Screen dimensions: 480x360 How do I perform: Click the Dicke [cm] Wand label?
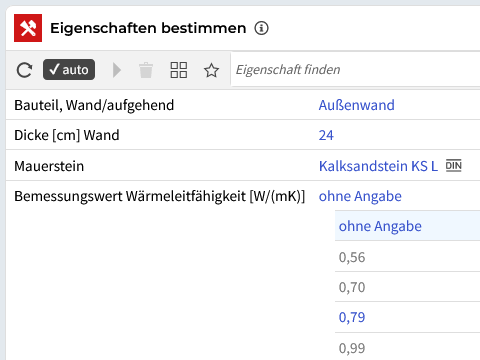pyautogui.click(x=67, y=135)
